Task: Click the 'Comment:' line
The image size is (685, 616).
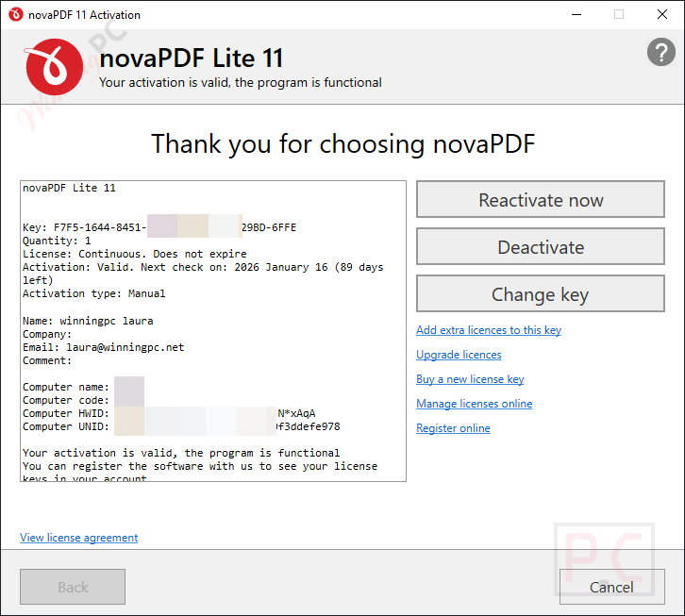Action: click(x=47, y=360)
